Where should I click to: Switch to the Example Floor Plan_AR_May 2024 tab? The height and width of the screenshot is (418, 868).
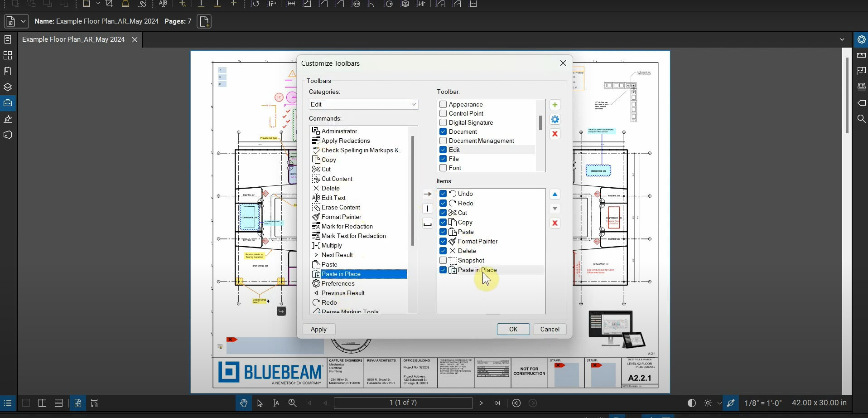click(74, 39)
